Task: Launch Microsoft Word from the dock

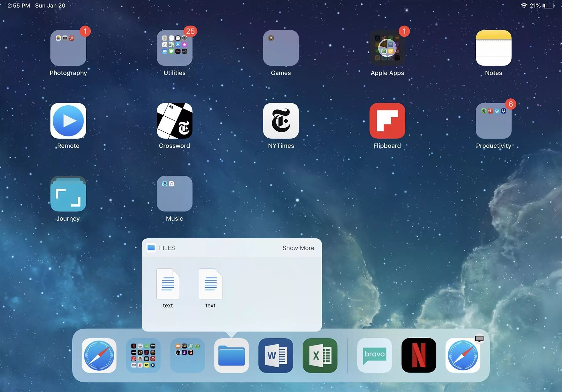Action: pos(276,355)
